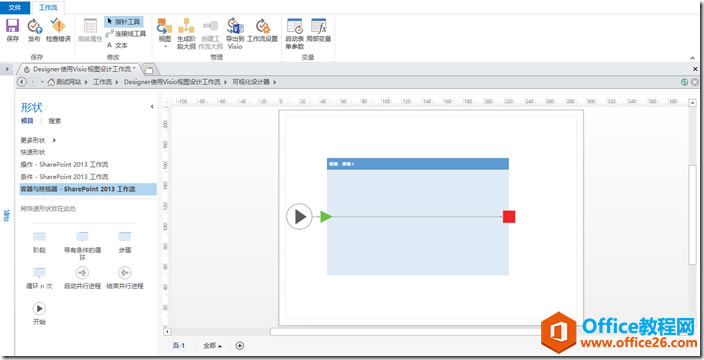Add a new page with plus button
Image resolution: width=704 pixels, height=360 pixels.
coord(240,346)
